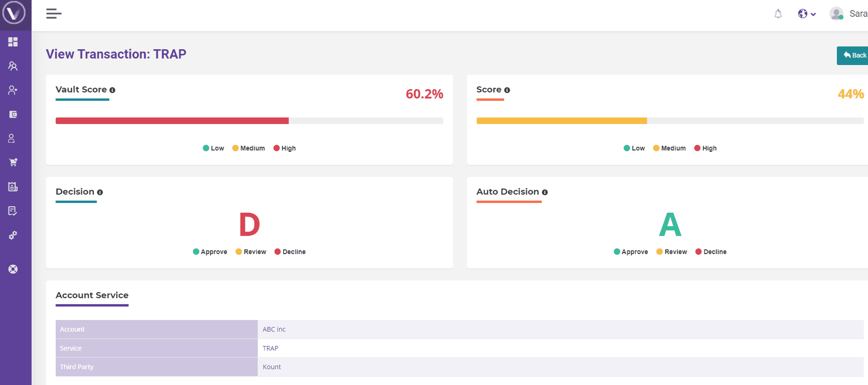Click the Decline legend in Decision card
Image resolution: width=868 pixels, height=385 pixels.
(x=290, y=252)
